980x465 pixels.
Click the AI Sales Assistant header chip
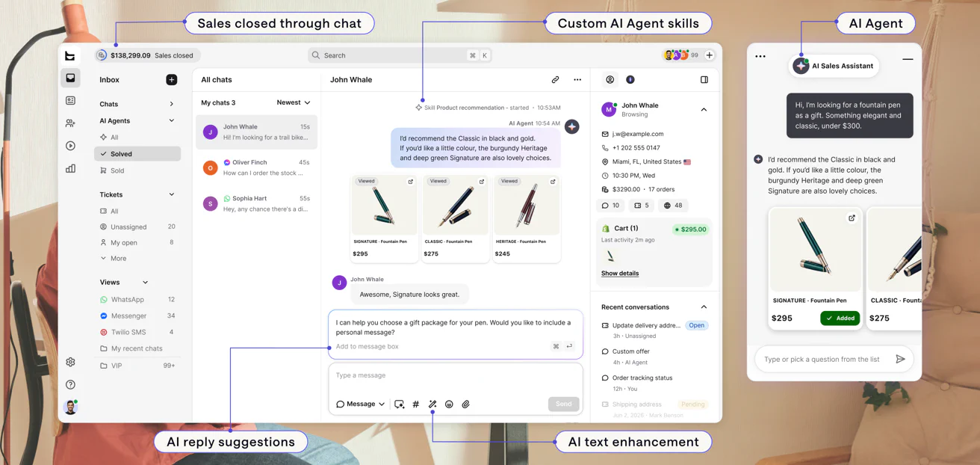click(834, 66)
